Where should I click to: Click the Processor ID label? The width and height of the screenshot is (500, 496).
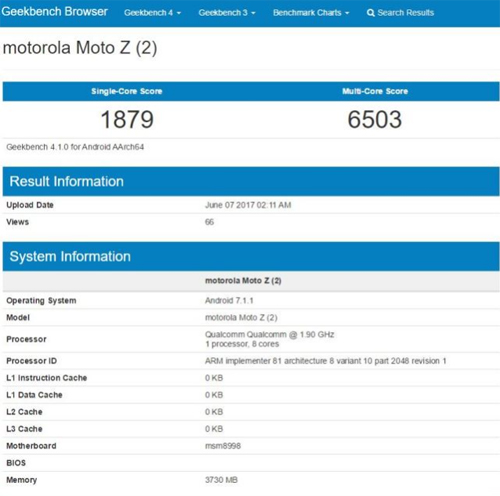(x=32, y=361)
